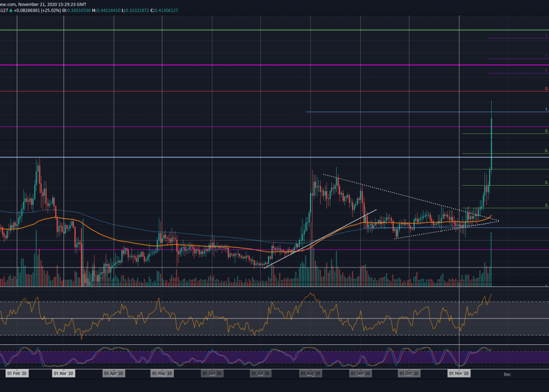Click the purple stochastic oscillator pane

[241, 357]
